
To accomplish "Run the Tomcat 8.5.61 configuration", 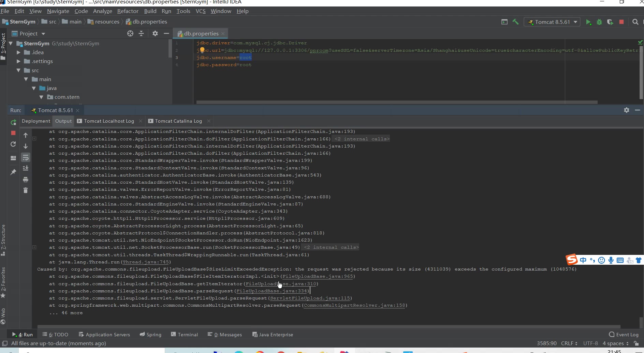I will pos(588,22).
